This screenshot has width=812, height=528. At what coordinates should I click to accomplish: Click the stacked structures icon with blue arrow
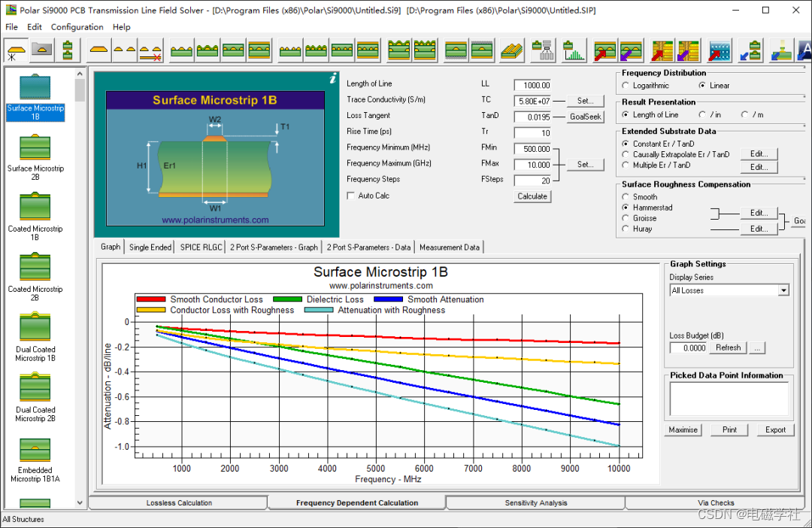pos(750,51)
